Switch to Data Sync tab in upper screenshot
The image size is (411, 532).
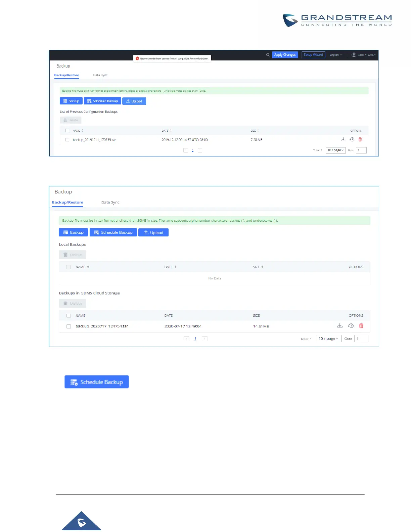click(100, 75)
